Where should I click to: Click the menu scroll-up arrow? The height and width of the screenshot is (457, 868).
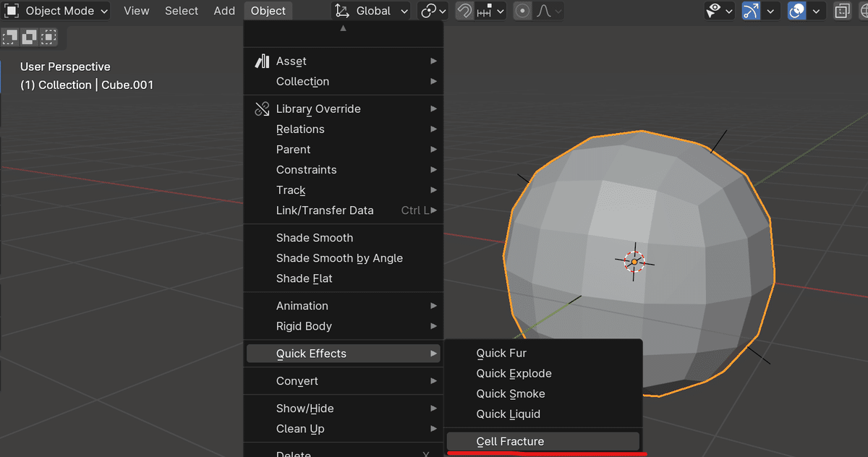(x=344, y=28)
